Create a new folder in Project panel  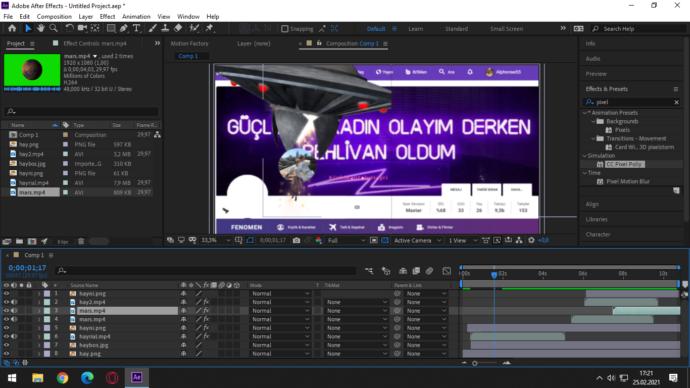tap(19, 241)
